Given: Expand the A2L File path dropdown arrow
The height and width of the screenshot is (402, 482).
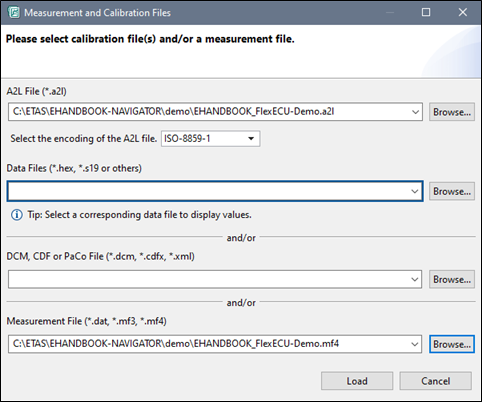Looking at the screenshot, I should click(x=415, y=112).
